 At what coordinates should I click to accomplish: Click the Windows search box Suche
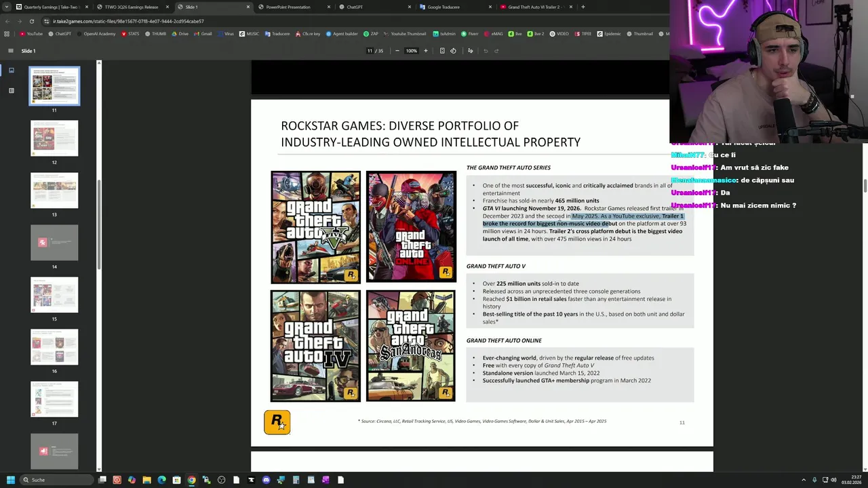tap(56, 480)
